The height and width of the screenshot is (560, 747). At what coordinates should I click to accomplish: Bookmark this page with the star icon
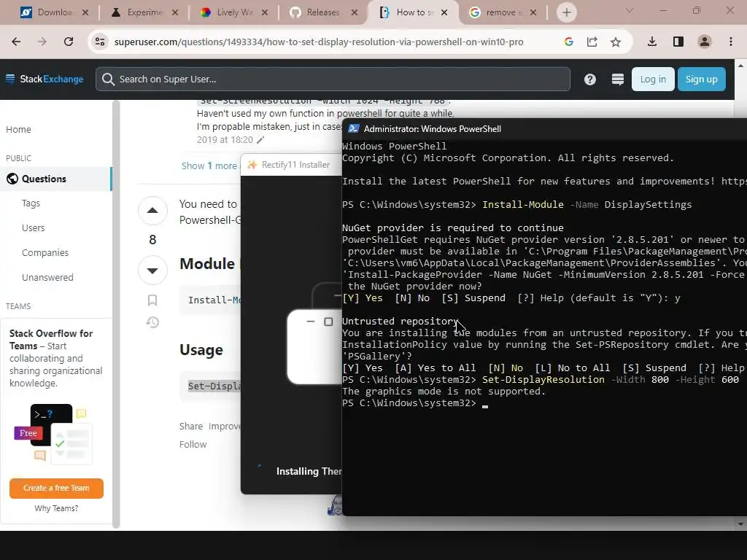(x=616, y=42)
